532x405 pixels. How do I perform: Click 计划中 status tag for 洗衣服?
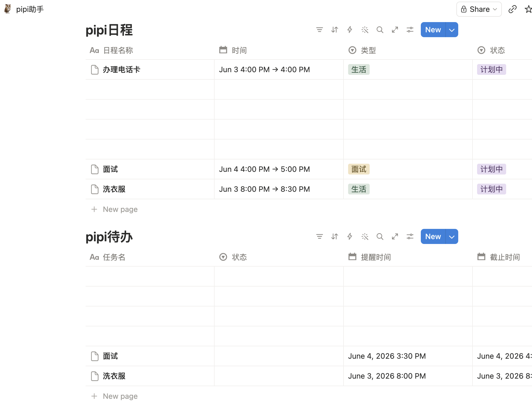tap(491, 189)
